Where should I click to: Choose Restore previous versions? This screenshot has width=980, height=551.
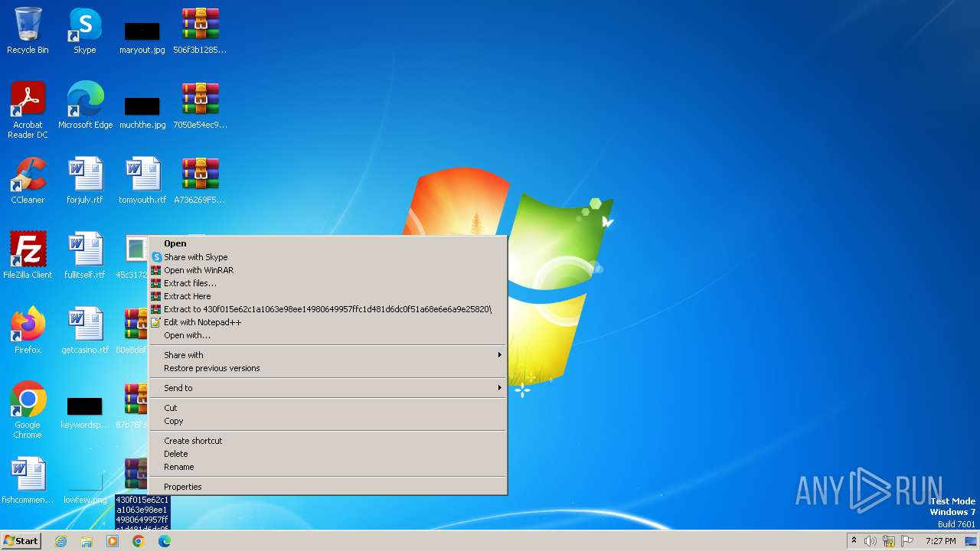click(x=328, y=368)
